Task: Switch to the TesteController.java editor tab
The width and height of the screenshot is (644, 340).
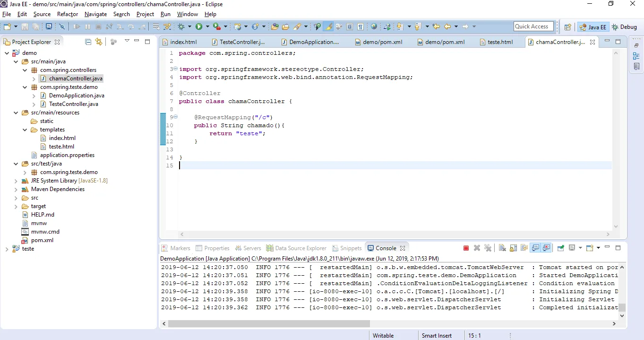Action: tap(242, 42)
